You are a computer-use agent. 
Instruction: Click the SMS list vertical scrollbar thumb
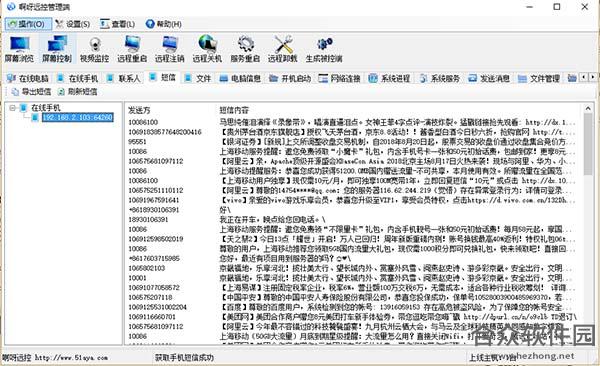coord(589,144)
